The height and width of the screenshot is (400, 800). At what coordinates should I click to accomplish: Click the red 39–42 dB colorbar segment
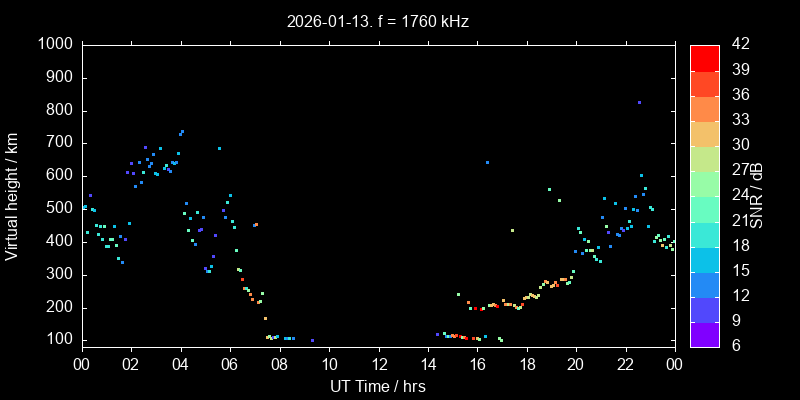click(704, 58)
